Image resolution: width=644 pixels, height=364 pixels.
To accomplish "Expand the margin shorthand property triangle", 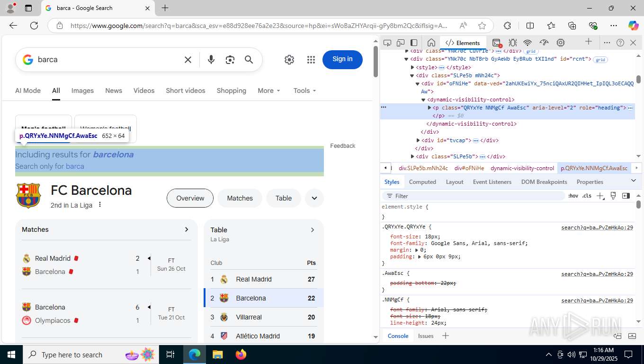I will click(417, 250).
